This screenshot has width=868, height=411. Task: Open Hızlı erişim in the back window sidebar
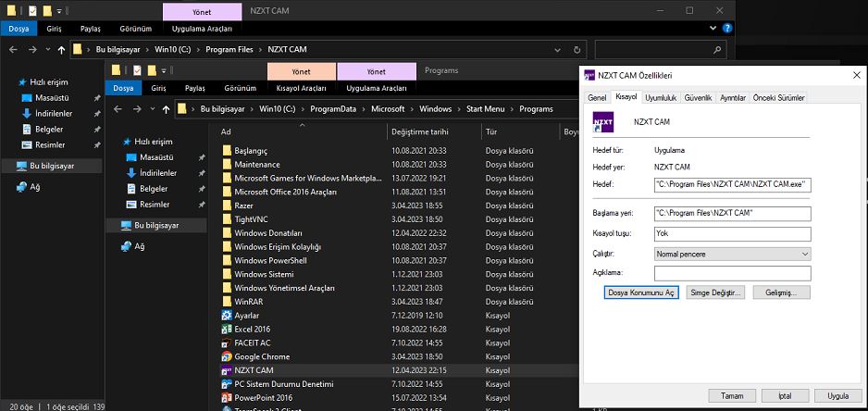(51, 82)
